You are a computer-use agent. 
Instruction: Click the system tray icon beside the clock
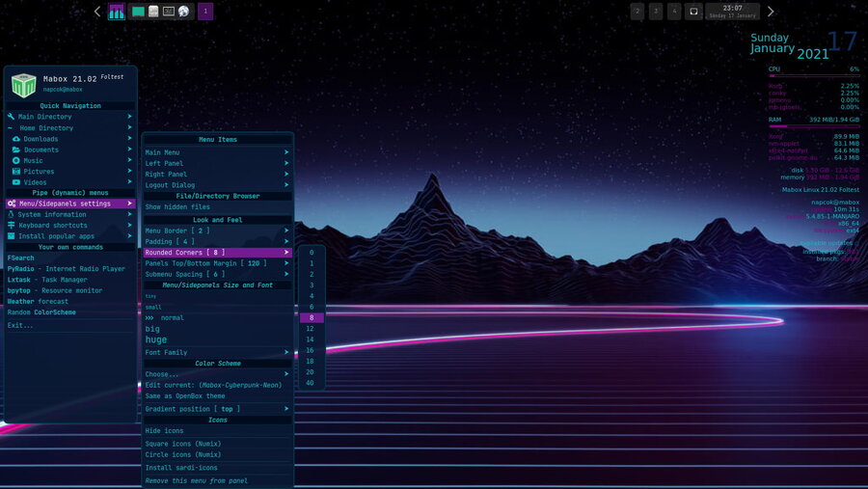point(692,12)
